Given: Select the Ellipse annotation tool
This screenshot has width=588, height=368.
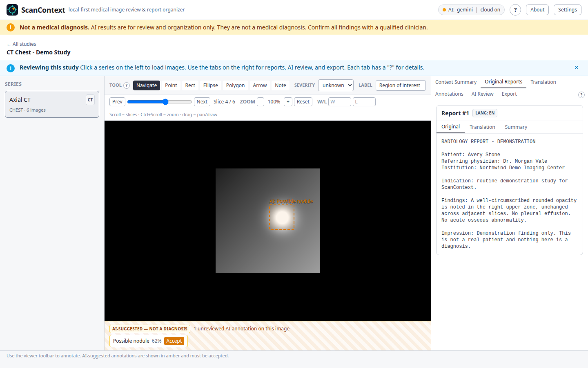Looking at the screenshot, I should point(211,85).
